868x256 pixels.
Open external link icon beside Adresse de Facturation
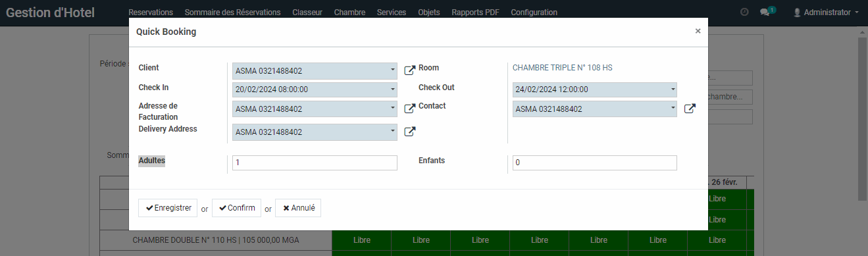pos(409,109)
